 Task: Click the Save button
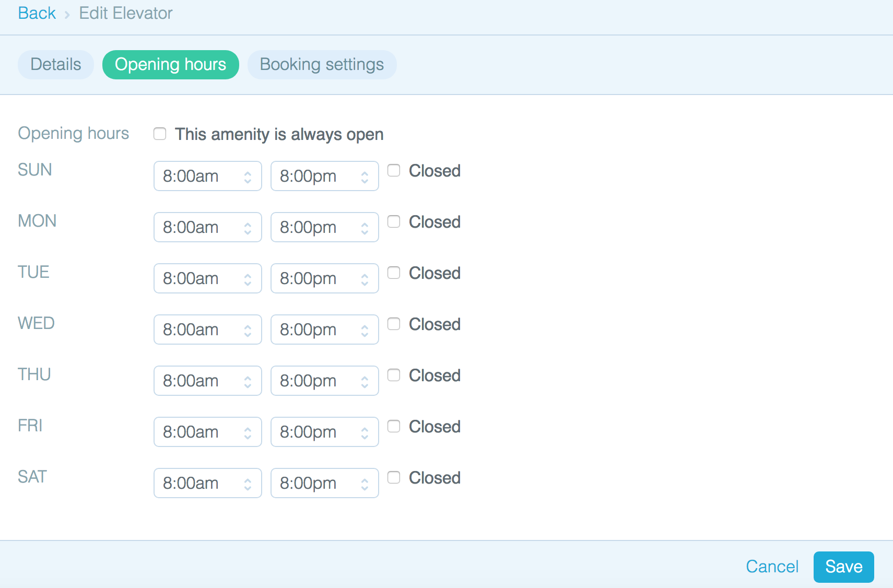843,567
